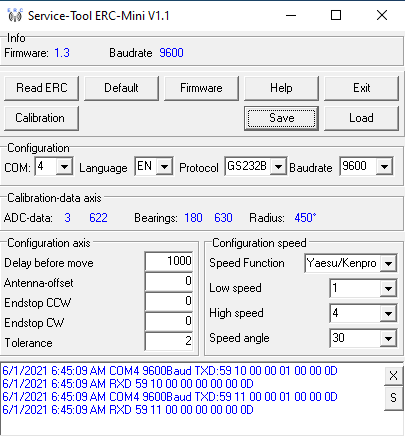
Task: Close the Service-Tool window
Action: [x=382, y=15]
